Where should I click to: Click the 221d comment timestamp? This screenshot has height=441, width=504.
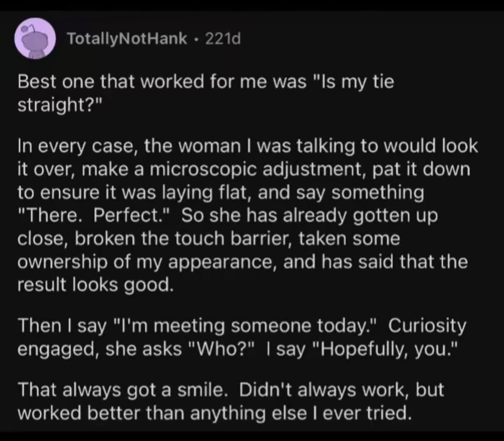(223, 39)
